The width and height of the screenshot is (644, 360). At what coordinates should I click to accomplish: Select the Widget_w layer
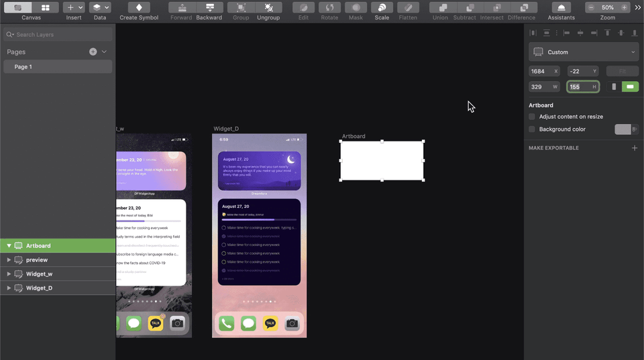click(x=58, y=274)
